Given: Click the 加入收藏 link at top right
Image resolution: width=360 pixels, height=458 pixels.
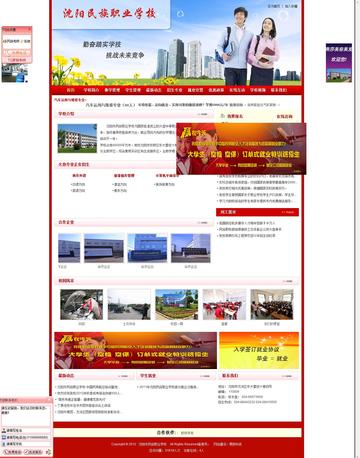Looking at the screenshot, I should coord(291,6).
